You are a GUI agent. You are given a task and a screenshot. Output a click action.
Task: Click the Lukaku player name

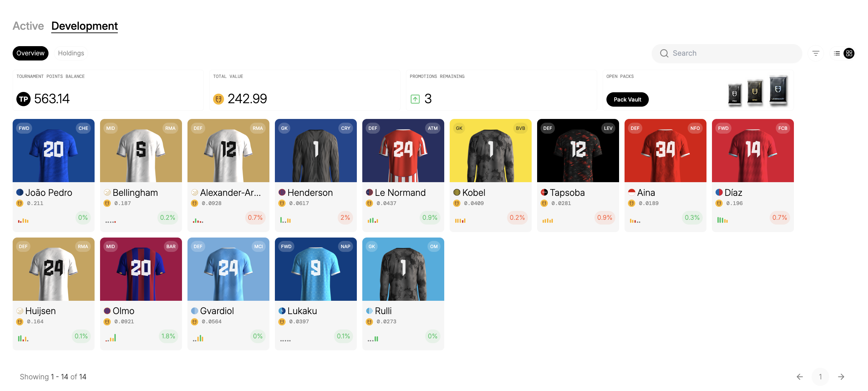pyautogui.click(x=302, y=311)
